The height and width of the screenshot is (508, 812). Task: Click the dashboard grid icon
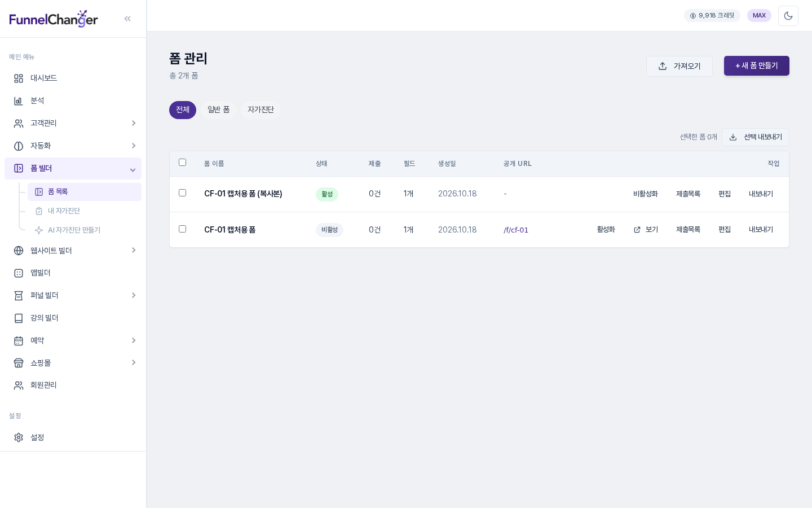(x=19, y=78)
